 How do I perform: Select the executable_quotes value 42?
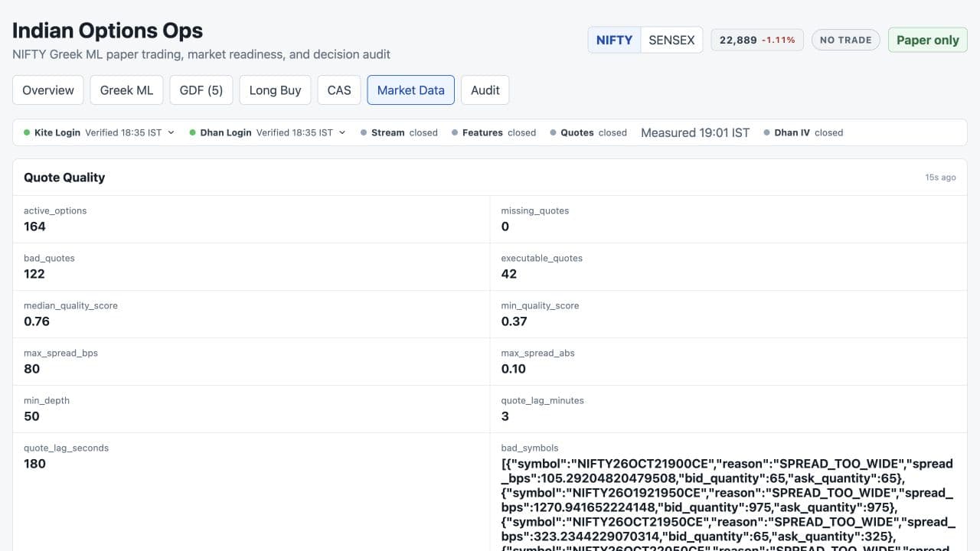click(x=509, y=274)
